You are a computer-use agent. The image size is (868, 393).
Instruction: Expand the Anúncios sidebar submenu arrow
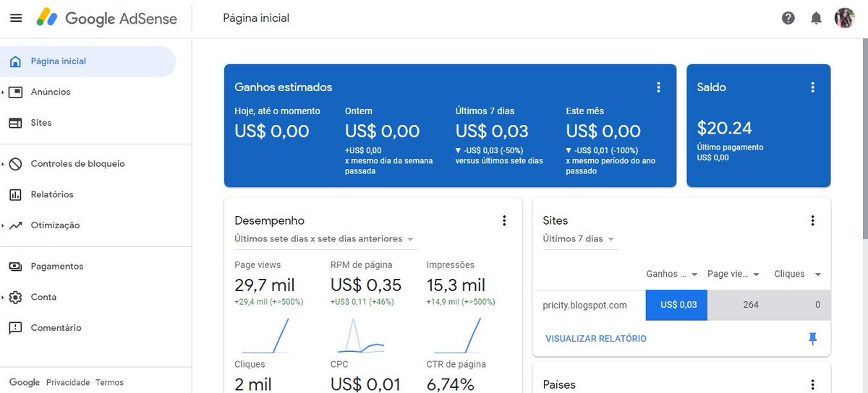pos(3,92)
